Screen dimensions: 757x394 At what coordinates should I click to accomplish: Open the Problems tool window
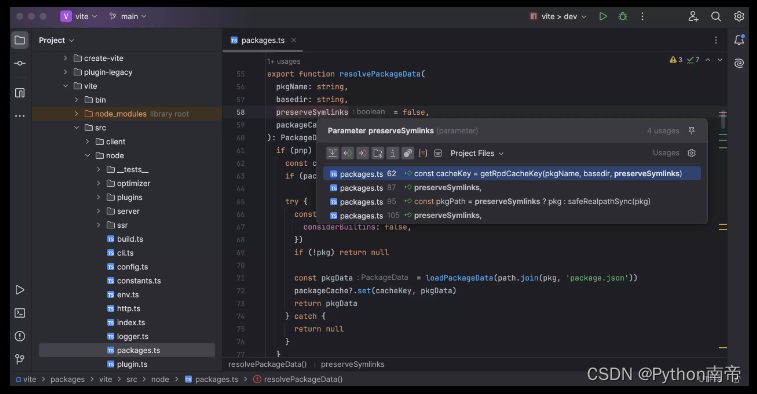point(20,336)
